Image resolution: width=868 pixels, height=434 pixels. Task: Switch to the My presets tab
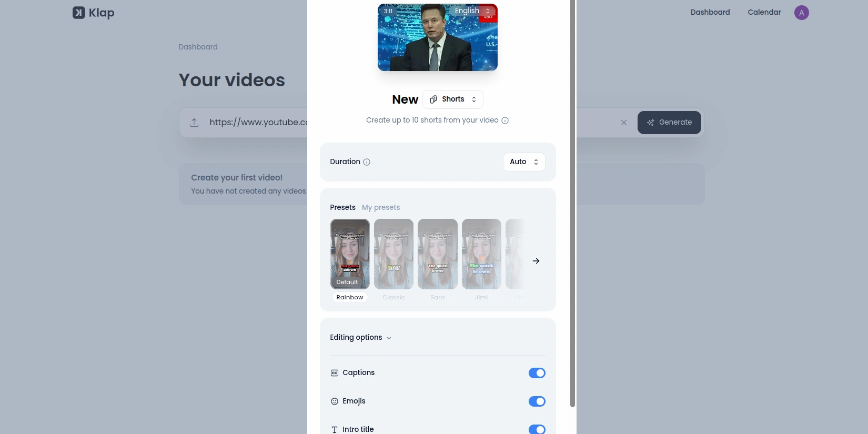pyautogui.click(x=381, y=207)
